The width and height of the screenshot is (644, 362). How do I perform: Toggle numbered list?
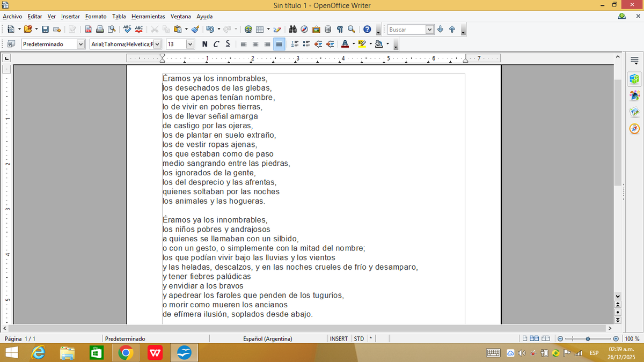tap(295, 44)
